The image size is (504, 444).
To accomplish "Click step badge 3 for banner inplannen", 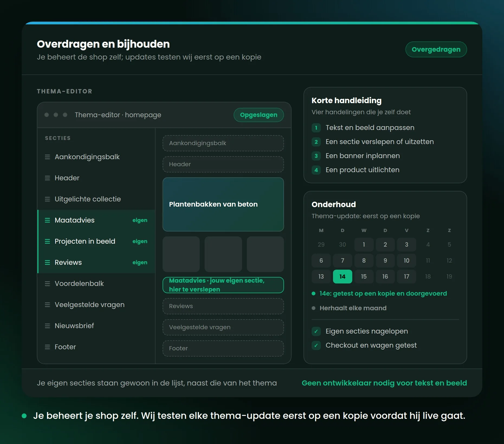I will click(x=316, y=156).
